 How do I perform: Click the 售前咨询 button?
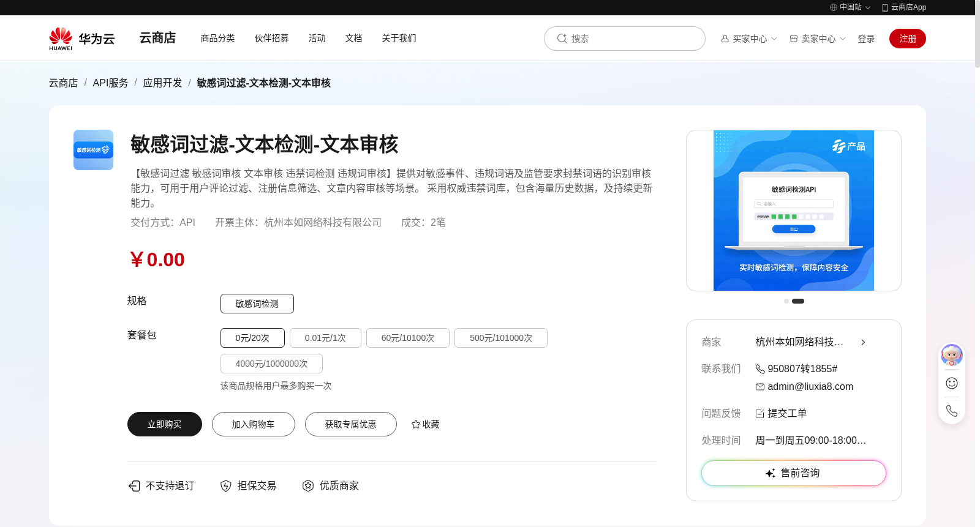pos(794,473)
